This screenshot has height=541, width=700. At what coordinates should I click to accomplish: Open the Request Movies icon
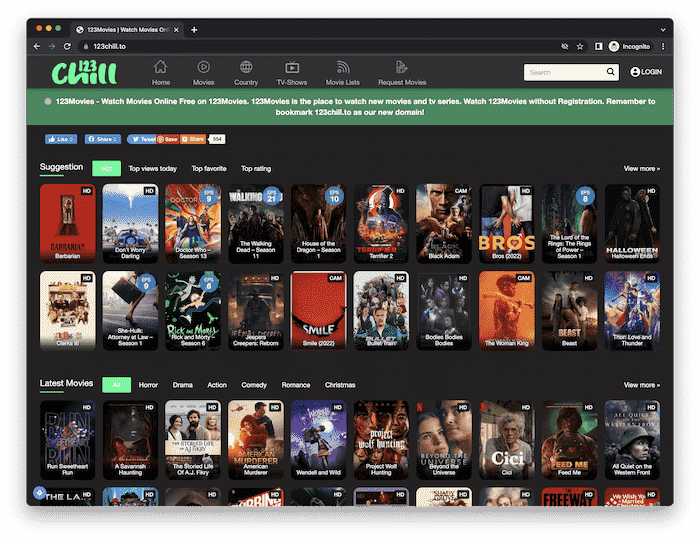[x=401, y=67]
